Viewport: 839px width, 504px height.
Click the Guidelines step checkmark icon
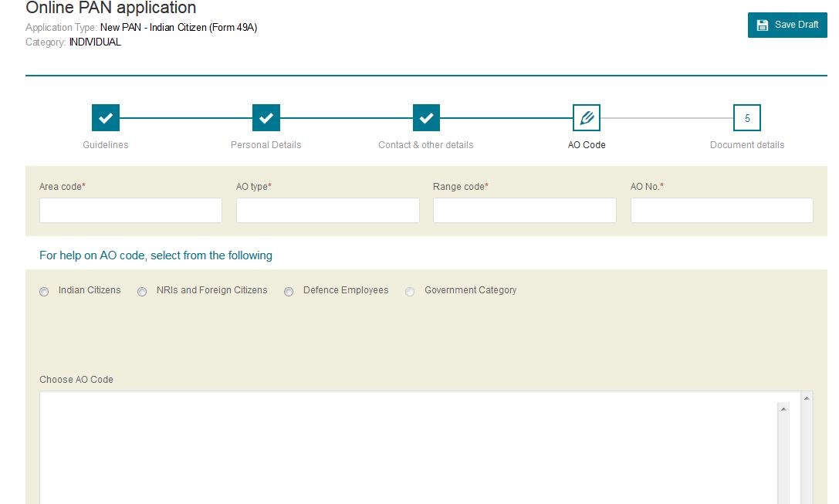[x=106, y=118]
